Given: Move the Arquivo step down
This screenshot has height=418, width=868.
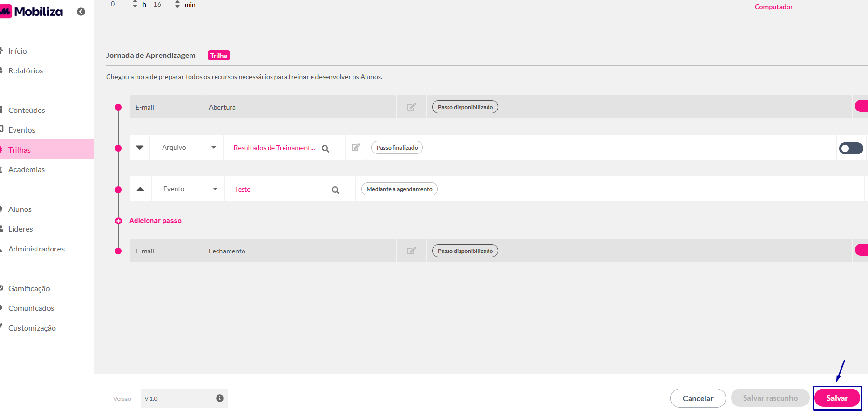Looking at the screenshot, I should pos(140,147).
